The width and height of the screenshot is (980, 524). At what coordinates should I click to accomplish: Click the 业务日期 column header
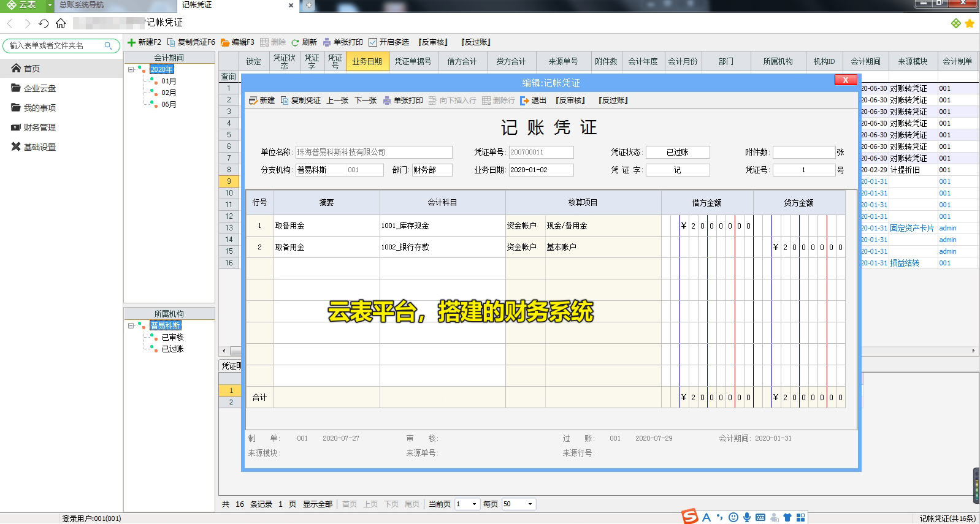coord(367,61)
